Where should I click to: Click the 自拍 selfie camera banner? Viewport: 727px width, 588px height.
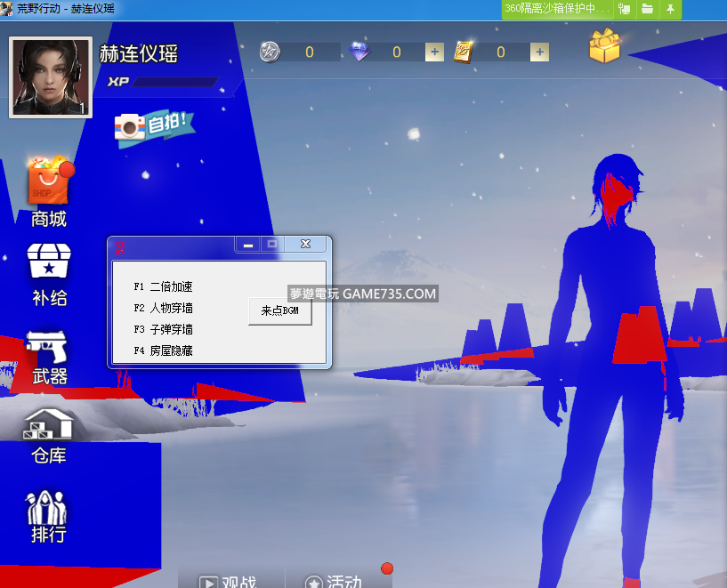[154, 128]
